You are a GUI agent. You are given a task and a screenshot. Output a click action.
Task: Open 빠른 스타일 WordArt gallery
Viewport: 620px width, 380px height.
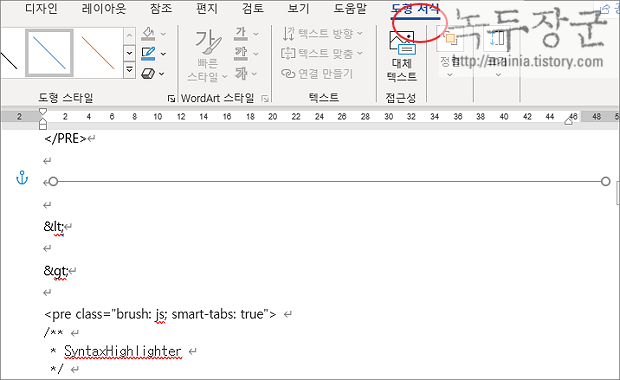click(208, 55)
